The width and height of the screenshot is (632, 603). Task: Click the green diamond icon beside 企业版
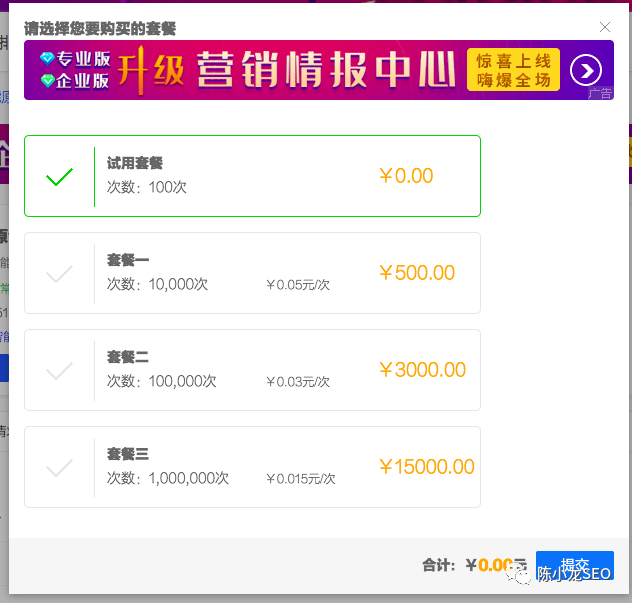pos(48,81)
